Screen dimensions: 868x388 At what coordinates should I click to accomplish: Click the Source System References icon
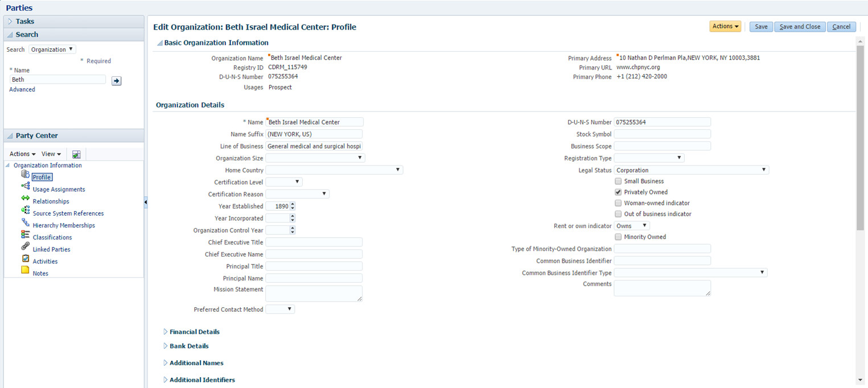25,210
